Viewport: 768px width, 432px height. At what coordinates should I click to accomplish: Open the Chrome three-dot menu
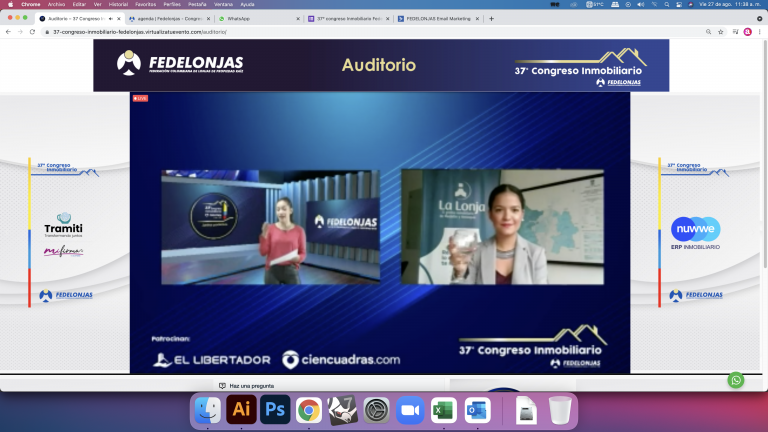(x=760, y=32)
